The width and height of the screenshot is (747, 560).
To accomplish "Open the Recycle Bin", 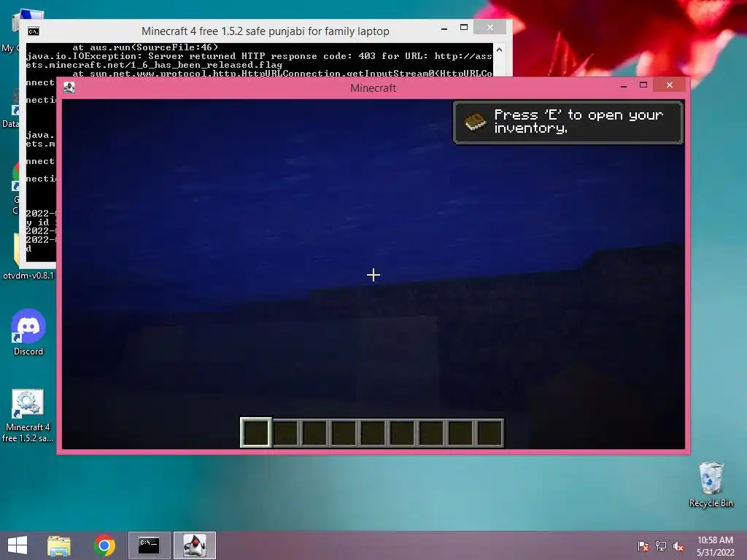I will [711, 484].
